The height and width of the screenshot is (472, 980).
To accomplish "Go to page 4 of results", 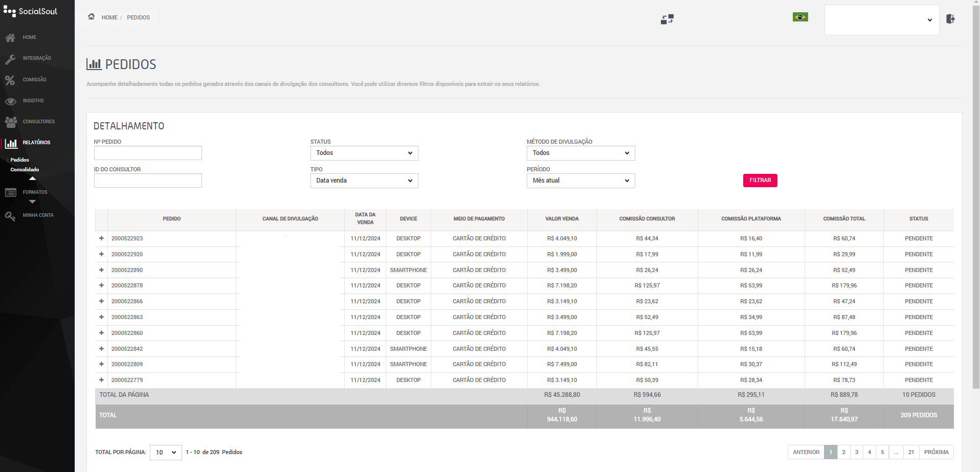I will [869, 452].
